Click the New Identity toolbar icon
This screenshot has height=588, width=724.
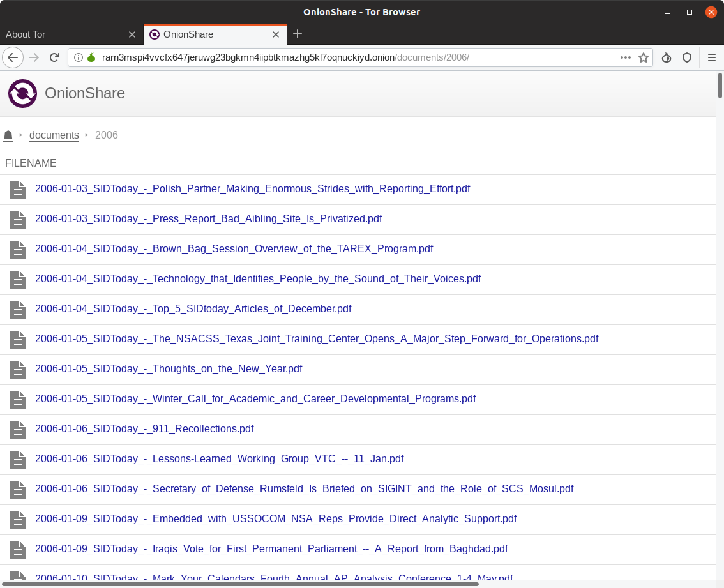(667, 57)
